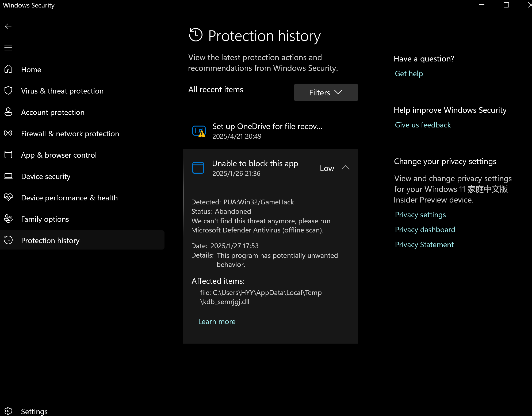Select the Device security icon
The width and height of the screenshot is (532, 416).
8,176
